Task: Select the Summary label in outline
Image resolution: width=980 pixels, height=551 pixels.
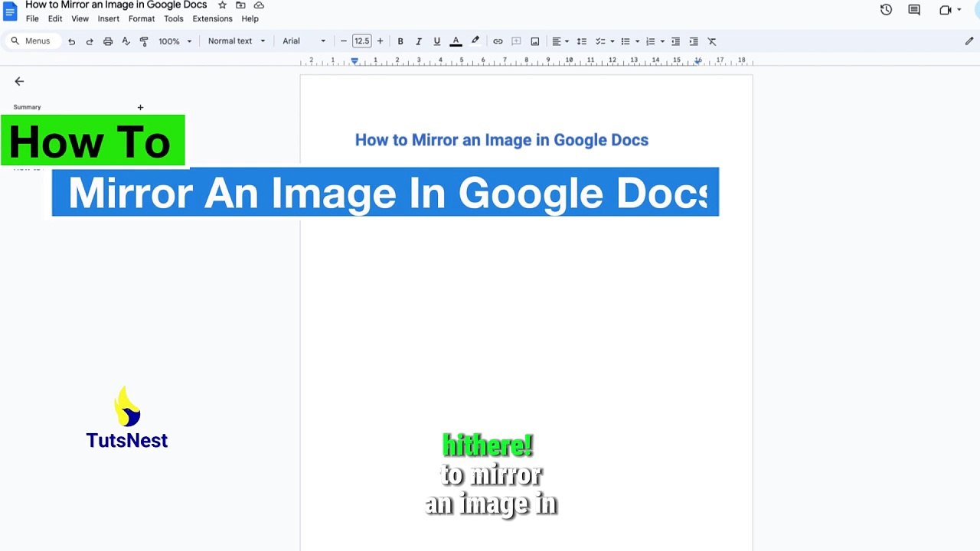Action: [27, 107]
